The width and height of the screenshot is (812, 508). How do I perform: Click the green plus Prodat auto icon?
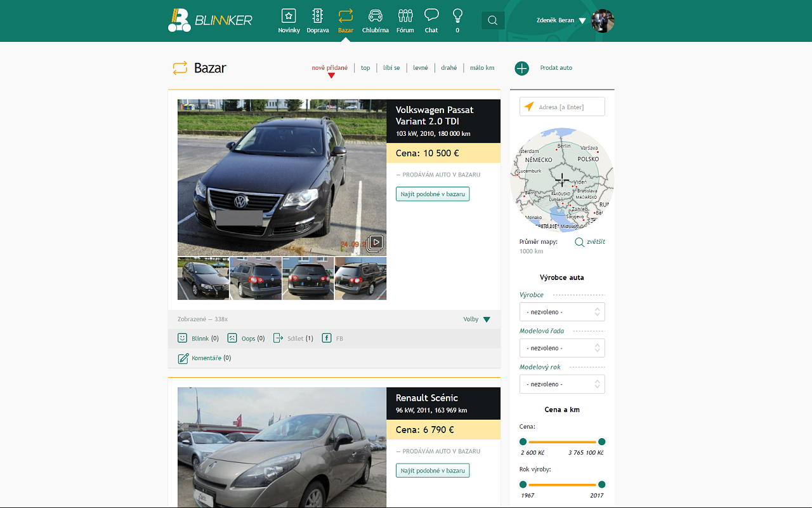521,69
